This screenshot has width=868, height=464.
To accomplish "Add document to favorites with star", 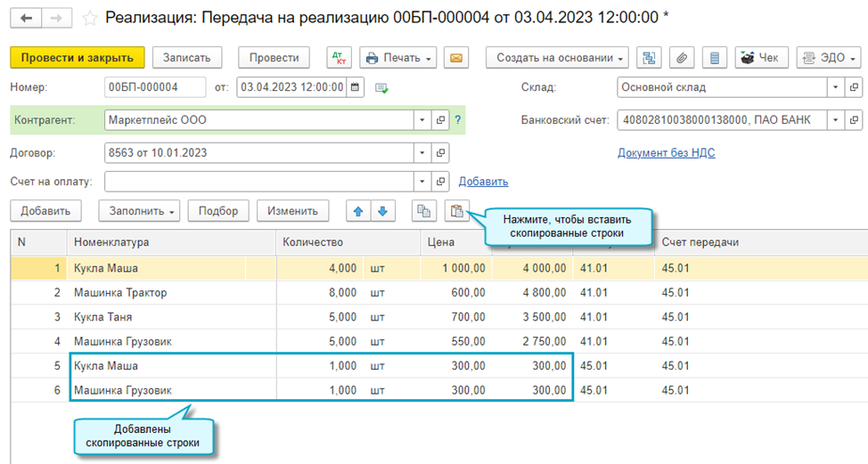I will tap(90, 18).
